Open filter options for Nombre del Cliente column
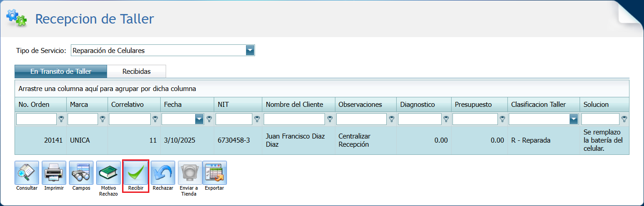 (330, 119)
